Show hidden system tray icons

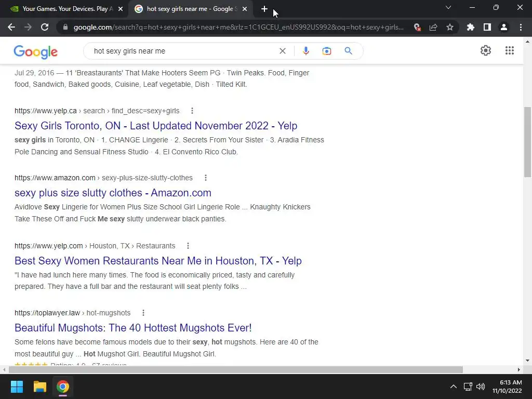pos(453,387)
